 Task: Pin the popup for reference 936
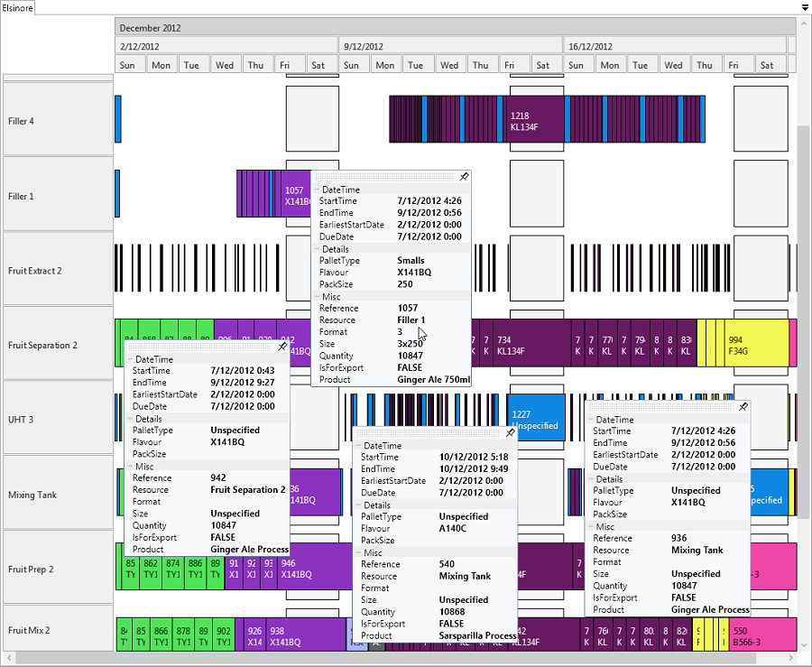743,408
